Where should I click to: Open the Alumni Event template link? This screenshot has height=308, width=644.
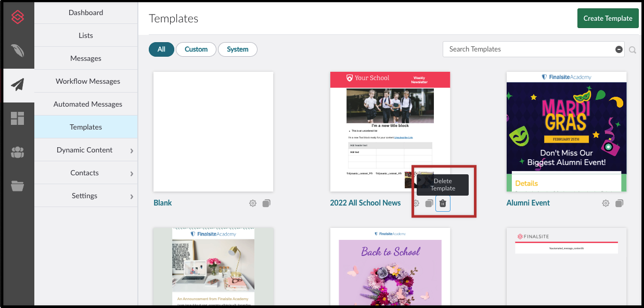pyautogui.click(x=528, y=203)
